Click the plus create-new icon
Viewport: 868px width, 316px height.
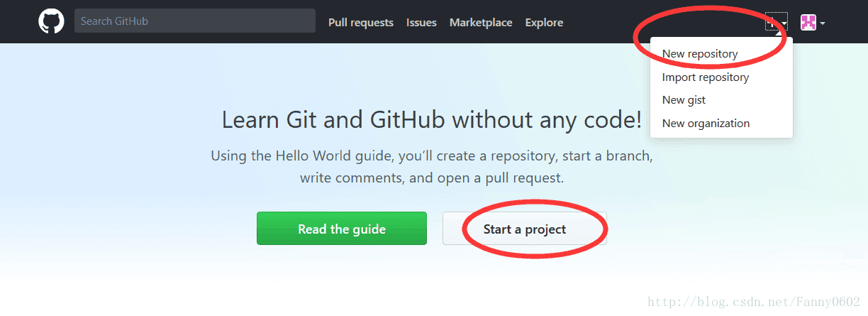coord(772,23)
